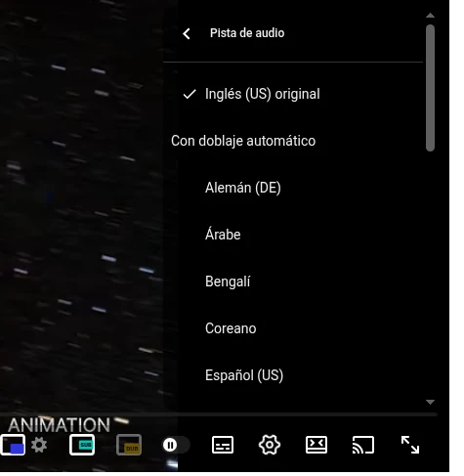Switch to theater mode icon
464x476 pixels.
coord(316,445)
